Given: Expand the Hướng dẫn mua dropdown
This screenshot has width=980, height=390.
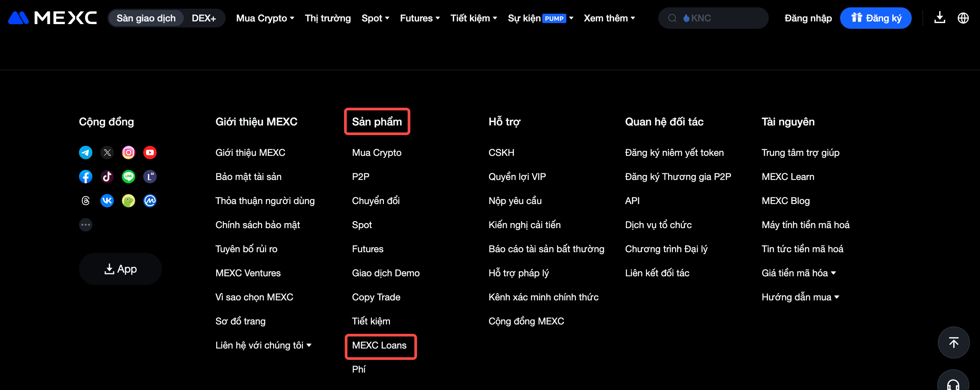Looking at the screenshot, I should [801, 297].
